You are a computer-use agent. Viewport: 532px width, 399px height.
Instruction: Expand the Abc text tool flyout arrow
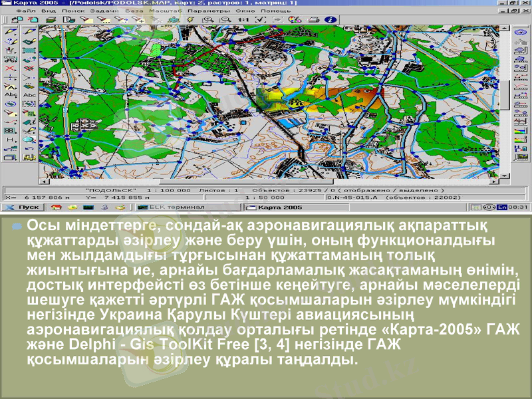click(x=15, y=97)
